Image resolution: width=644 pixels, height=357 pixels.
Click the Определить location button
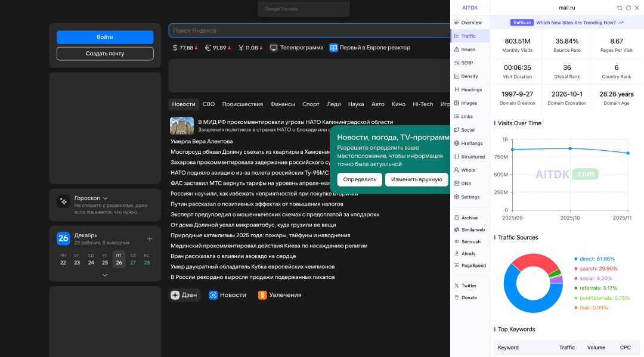click(x=360, y=179)
